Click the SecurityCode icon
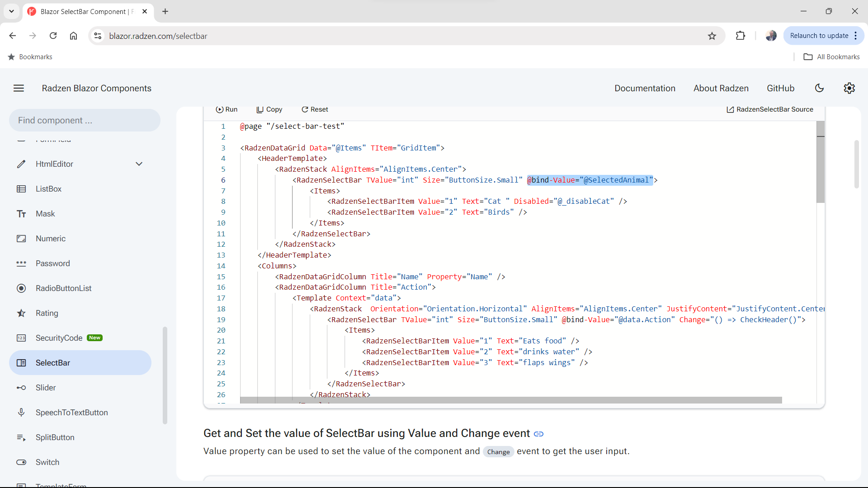Viewport: 868px width, 488px height. (21, 338)
